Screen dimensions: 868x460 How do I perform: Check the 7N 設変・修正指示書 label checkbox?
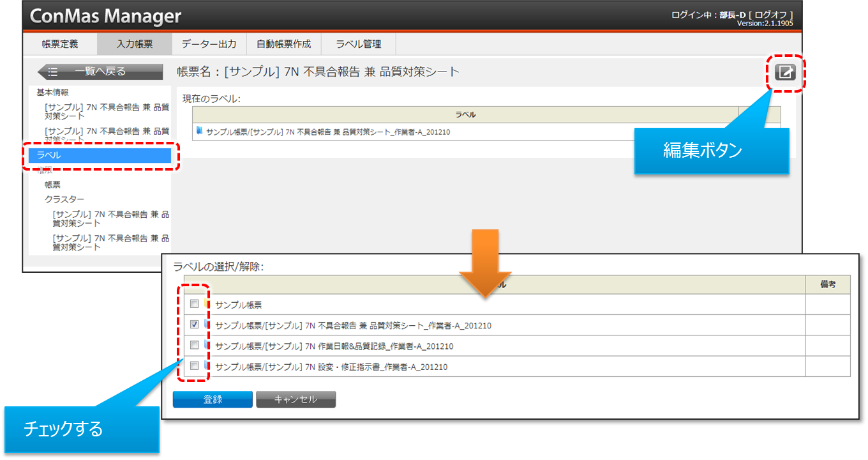click(195, 365)
